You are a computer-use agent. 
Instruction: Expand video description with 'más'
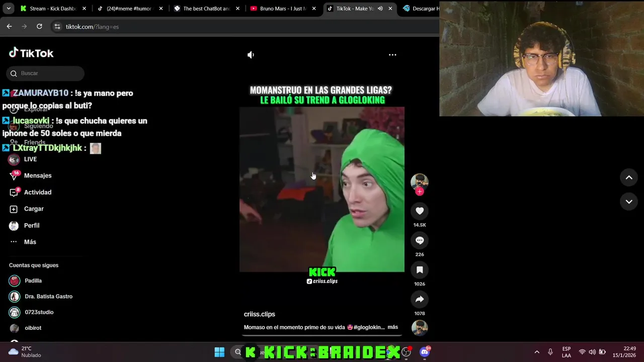click(393, 327)
